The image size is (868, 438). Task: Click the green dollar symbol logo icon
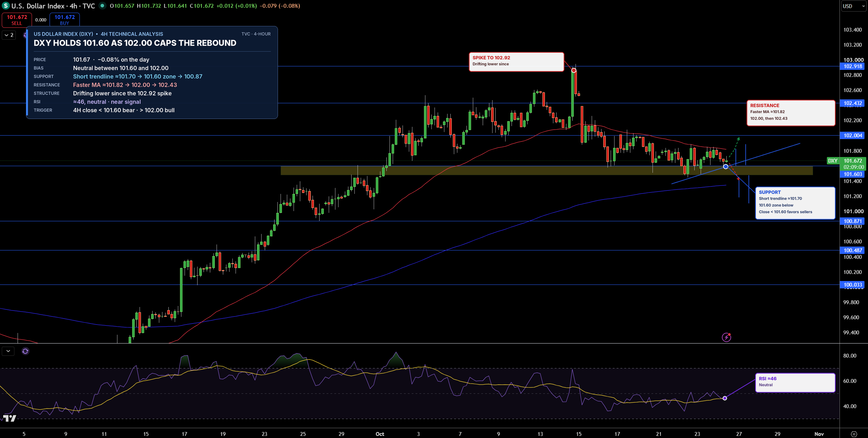5,6
